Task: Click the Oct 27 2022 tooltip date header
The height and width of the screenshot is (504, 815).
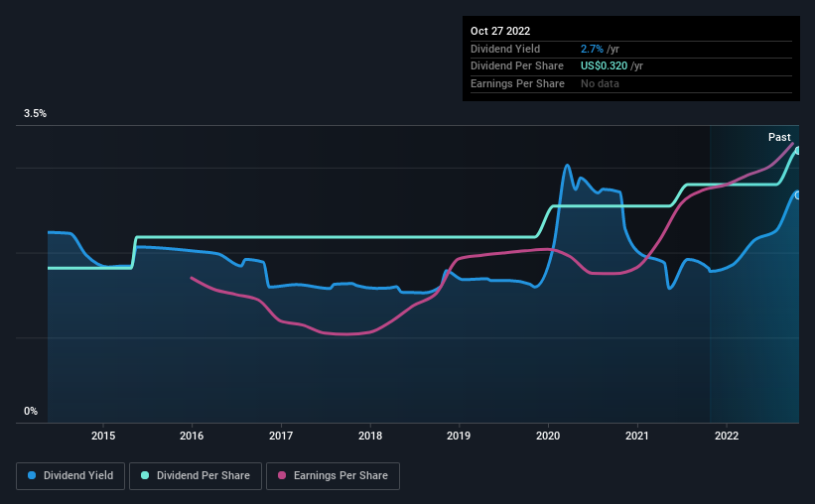Action: [x=500, y=31]
